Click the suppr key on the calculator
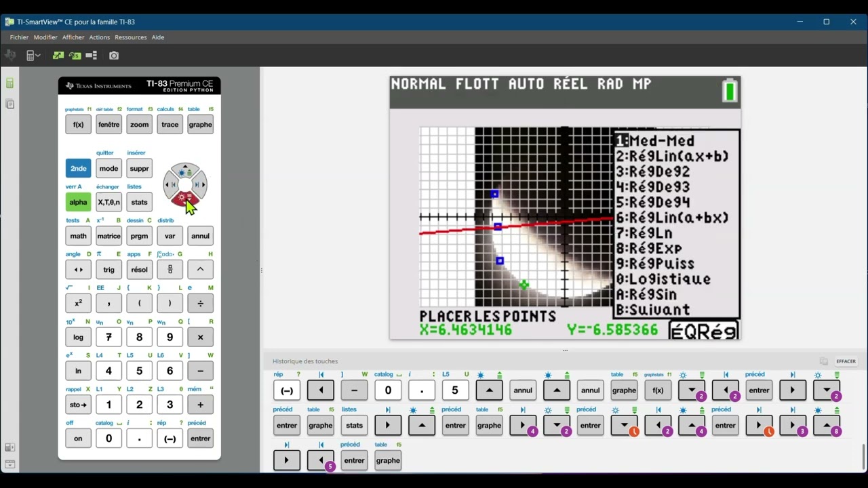Viewport: 868px width, 488px height. pyautogui.click(x=139, y=168)
